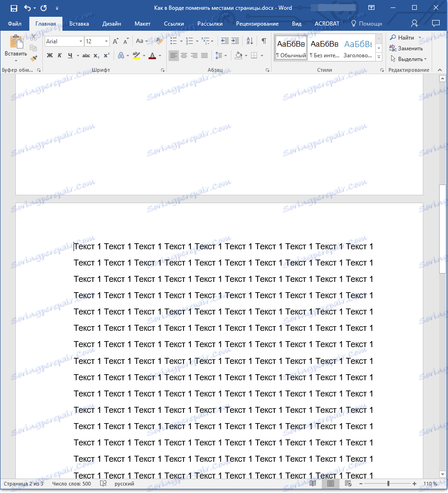The image size is (448, 493).
Task: Expand the bulleted list options
Action: [181, 41]
